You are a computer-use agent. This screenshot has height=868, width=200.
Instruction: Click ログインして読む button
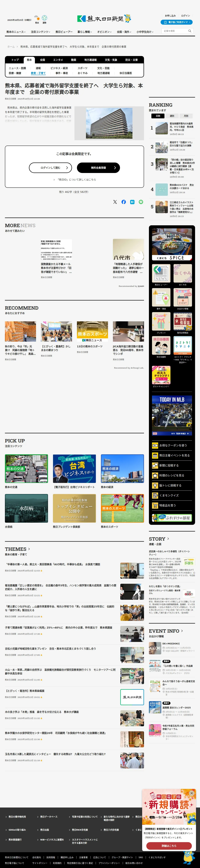[50, 167]
